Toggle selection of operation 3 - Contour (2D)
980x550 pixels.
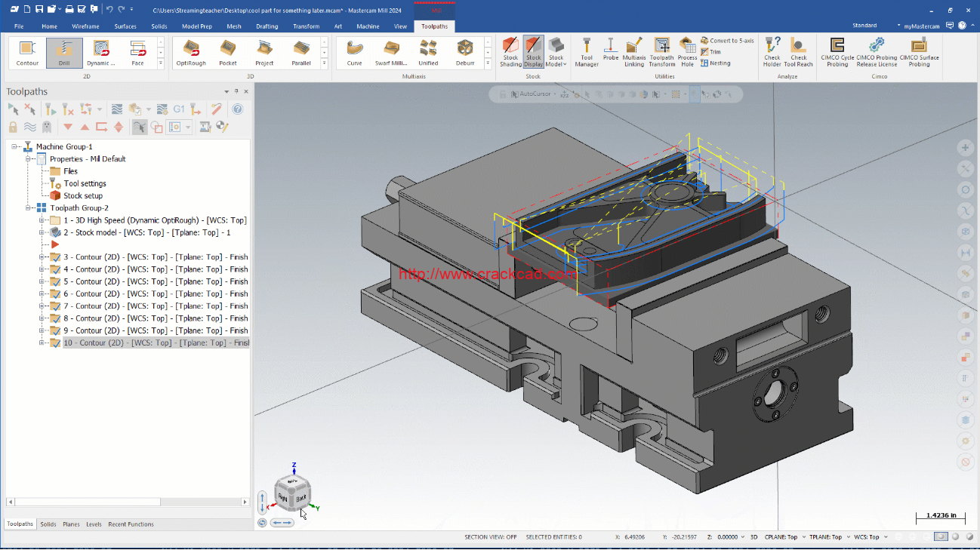(x=55, y=257)
